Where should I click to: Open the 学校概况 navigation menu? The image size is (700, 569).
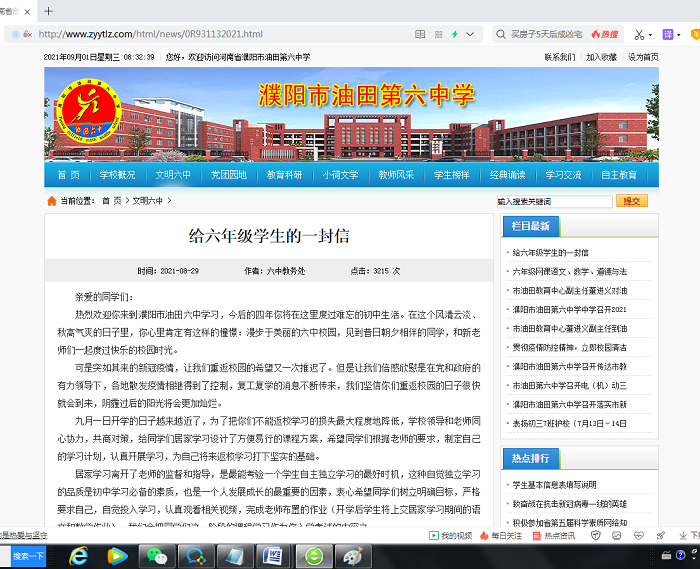[x=117, y=175]
